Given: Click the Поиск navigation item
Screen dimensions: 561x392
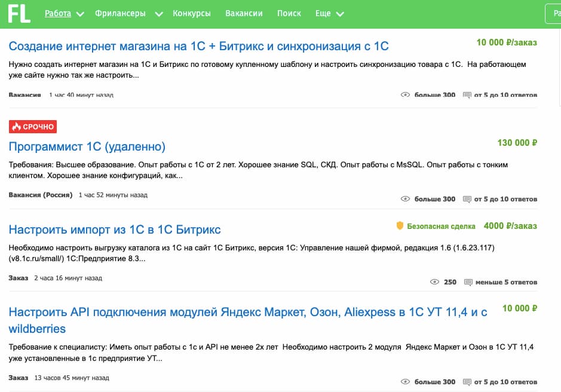Looking at the screenshot, I should [x=289, y=13].
